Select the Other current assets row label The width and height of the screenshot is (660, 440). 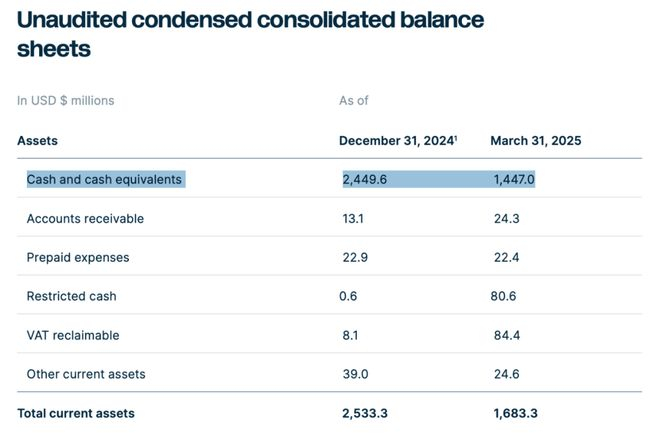tap(86, 374)
